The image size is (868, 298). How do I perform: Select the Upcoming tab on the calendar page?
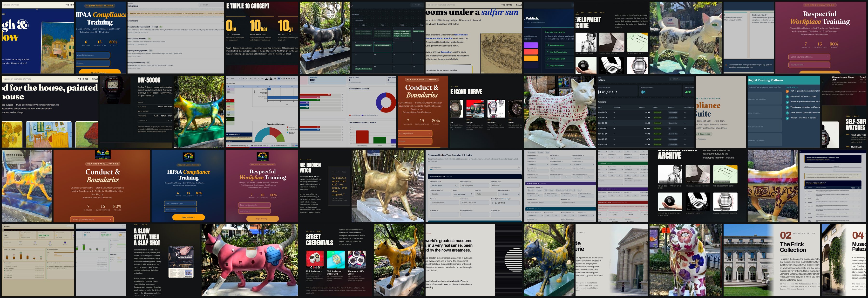359,21
